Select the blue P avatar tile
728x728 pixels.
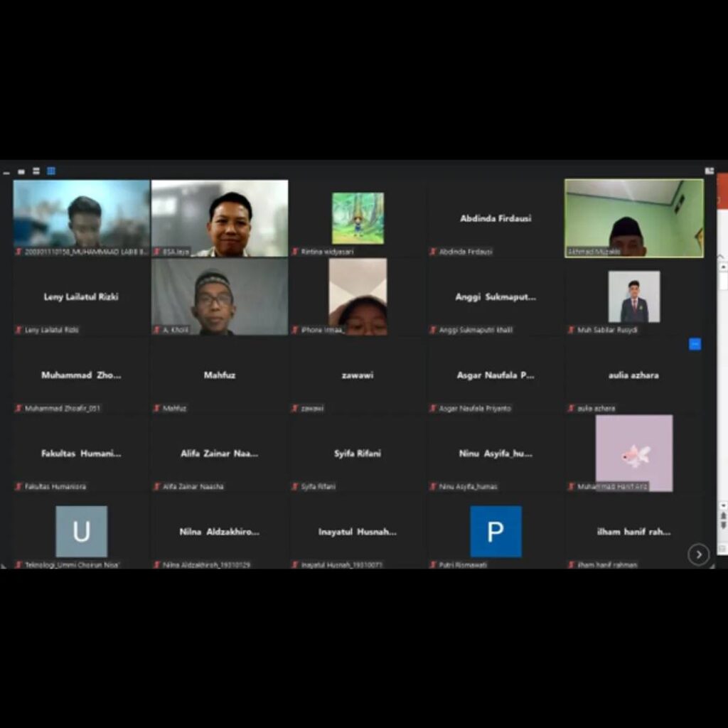pyautogui.click(x=496, y=531)
